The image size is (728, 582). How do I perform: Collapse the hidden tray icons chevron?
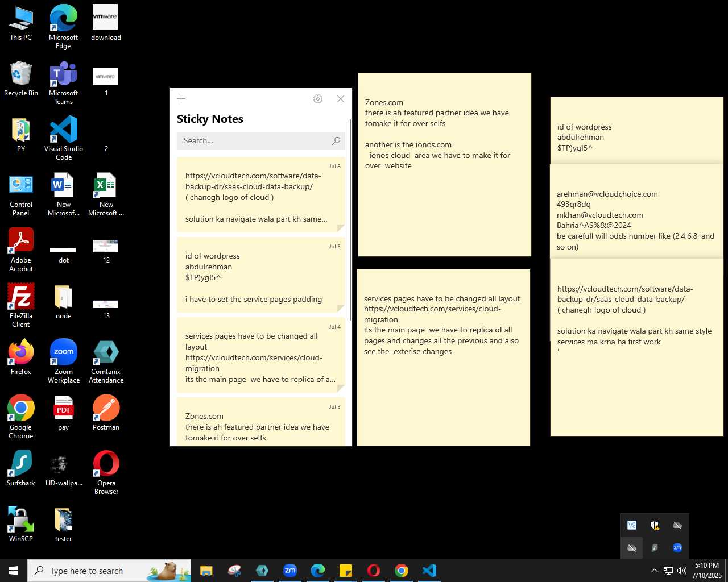tap(654, 571)
